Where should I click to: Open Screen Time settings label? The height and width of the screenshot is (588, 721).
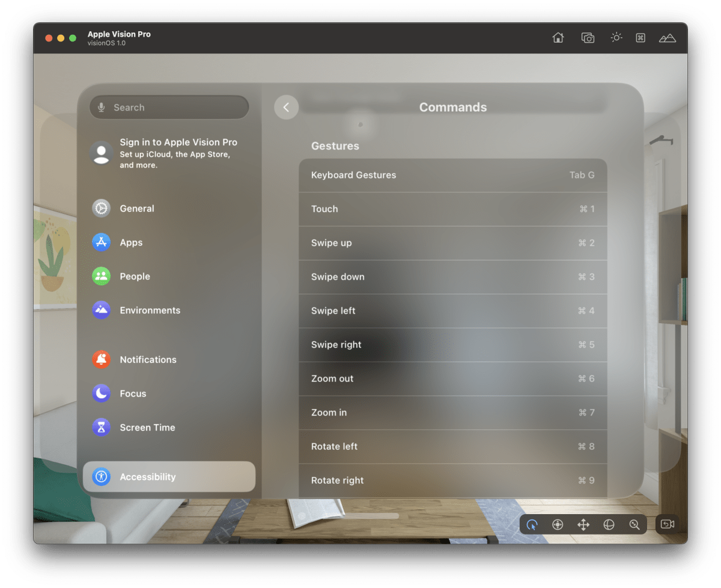pos(147,428)
